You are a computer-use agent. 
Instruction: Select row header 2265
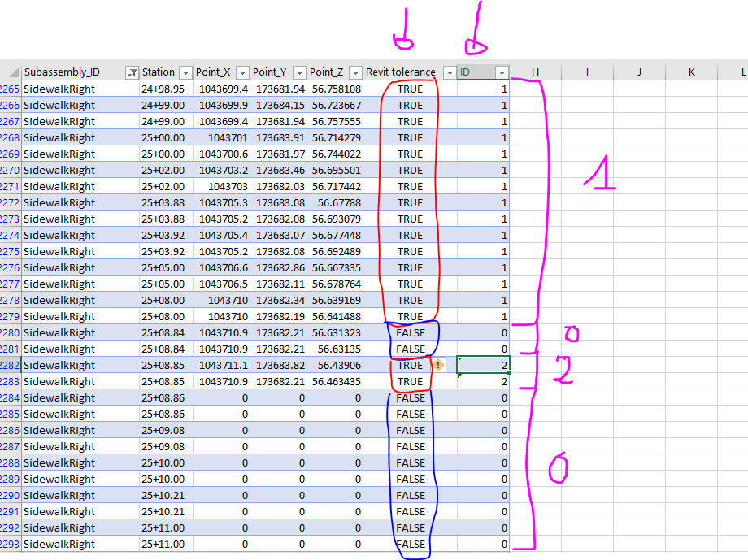(10, 89)
